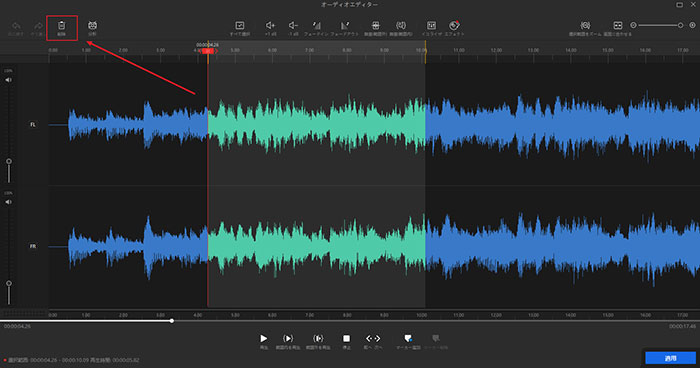Start playback with the Play button
The width and height of the screenshot is (700, 368).
(x=264, y=339)
